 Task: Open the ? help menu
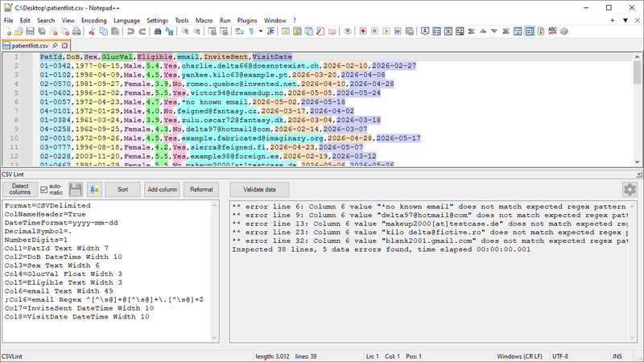[x=295, y=21]
